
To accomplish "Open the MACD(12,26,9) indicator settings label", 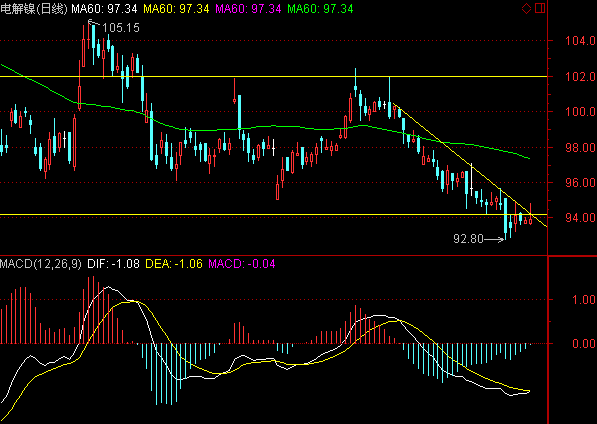I will tap(41, 264).
